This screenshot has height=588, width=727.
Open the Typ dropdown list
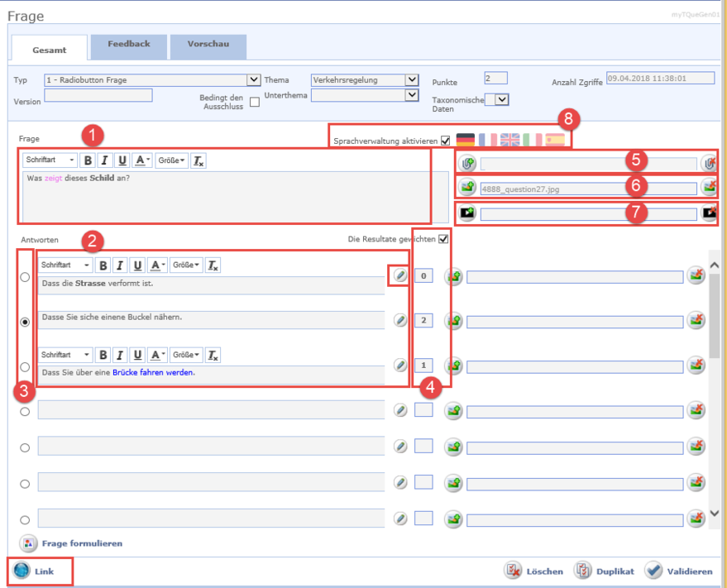(254, 80)
